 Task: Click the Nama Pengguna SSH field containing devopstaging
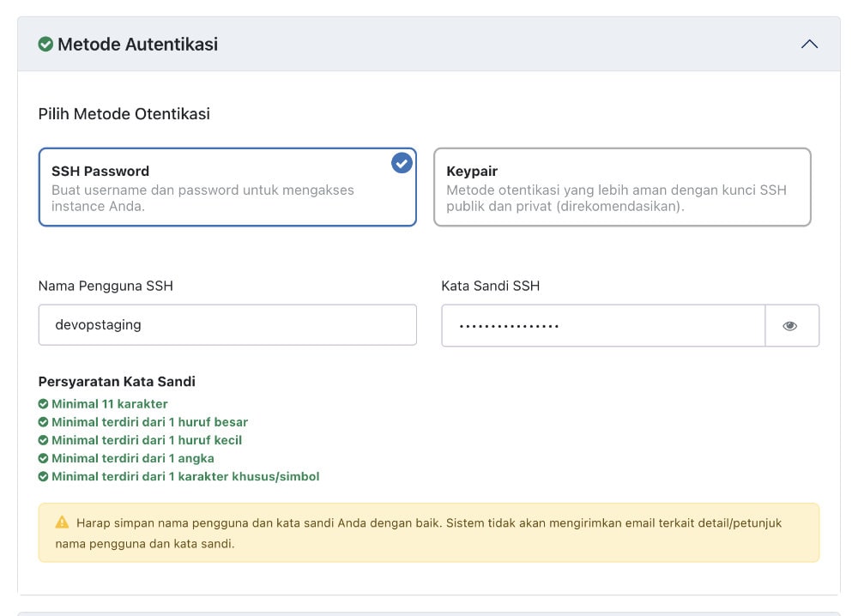point(227,325)
